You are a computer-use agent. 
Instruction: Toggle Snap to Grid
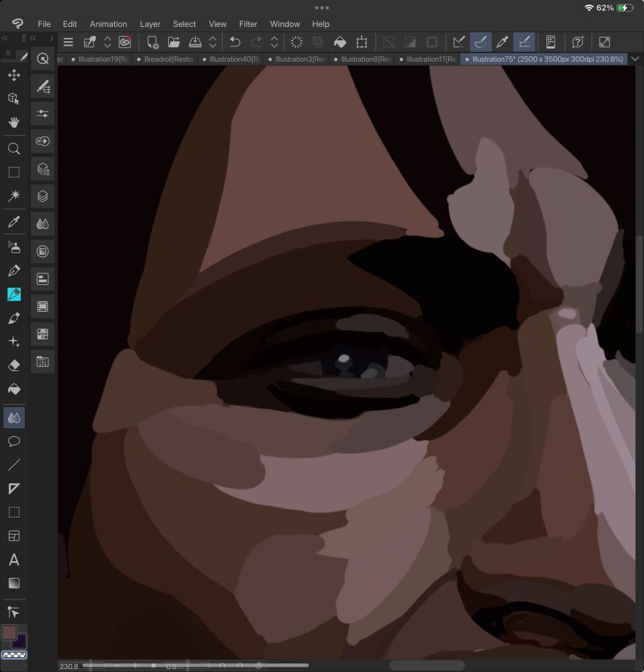pos(524,42)
